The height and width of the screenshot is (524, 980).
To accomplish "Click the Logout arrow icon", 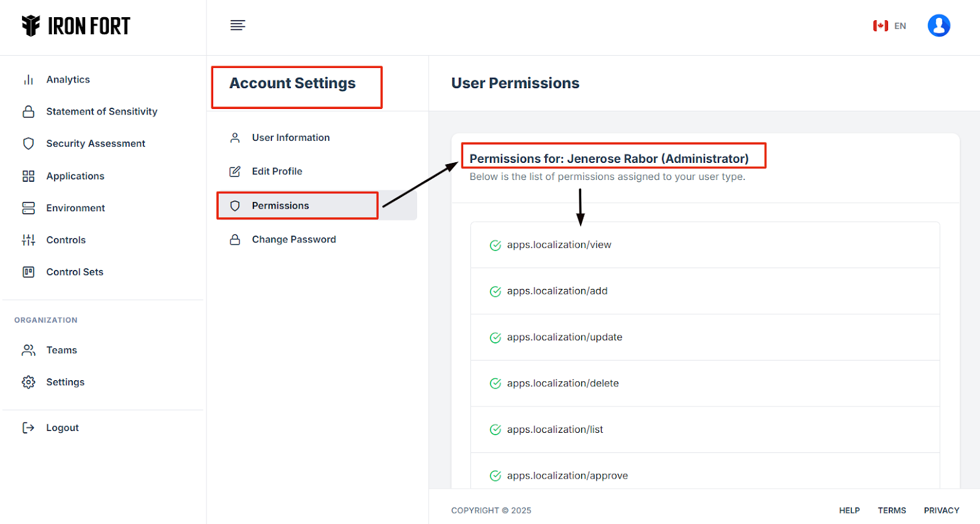I will pyautogui.click(x=28, y=428).
